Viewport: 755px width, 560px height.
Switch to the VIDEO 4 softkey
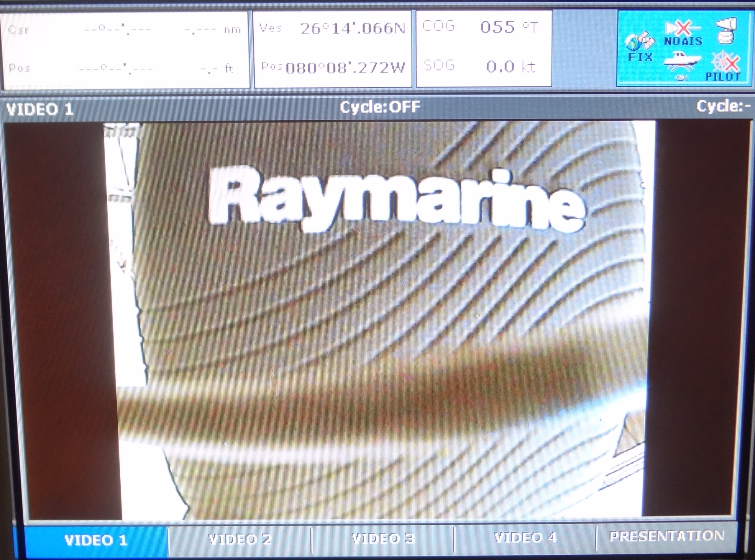tap(525, 538)
